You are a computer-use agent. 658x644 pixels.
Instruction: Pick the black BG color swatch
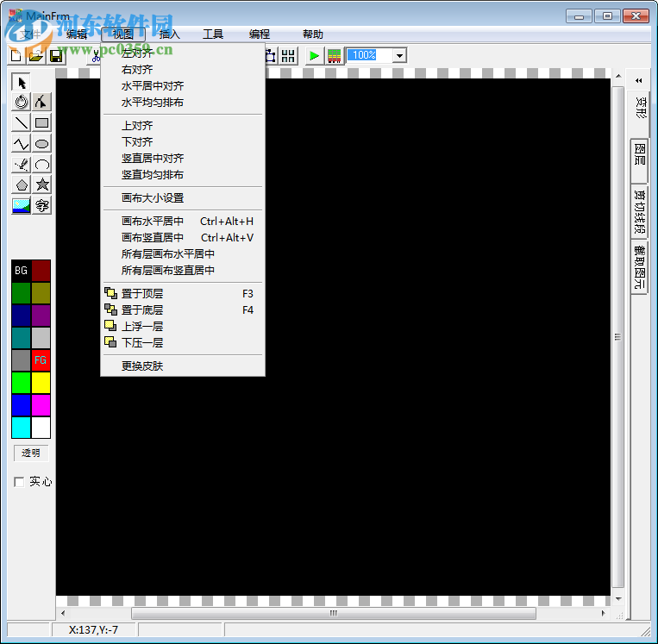[21, 271]
